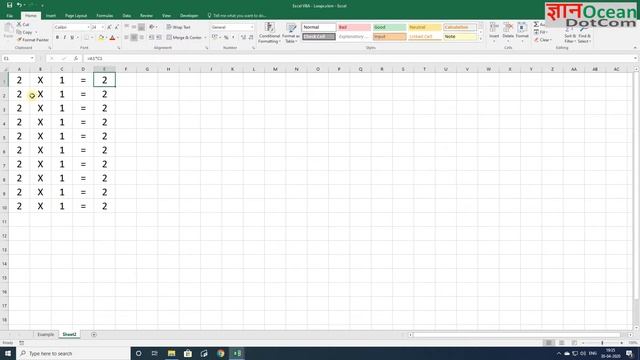Image resolution: width=640 pixels, height=360 pixels.
Task: Open the Windows Start menu
Action: 8,353
